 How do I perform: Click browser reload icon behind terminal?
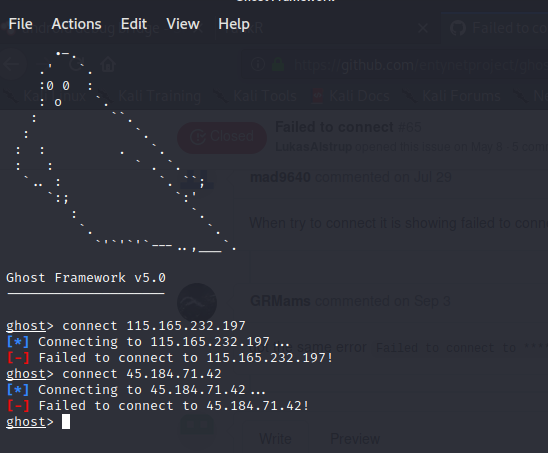[x=77, y=64]
